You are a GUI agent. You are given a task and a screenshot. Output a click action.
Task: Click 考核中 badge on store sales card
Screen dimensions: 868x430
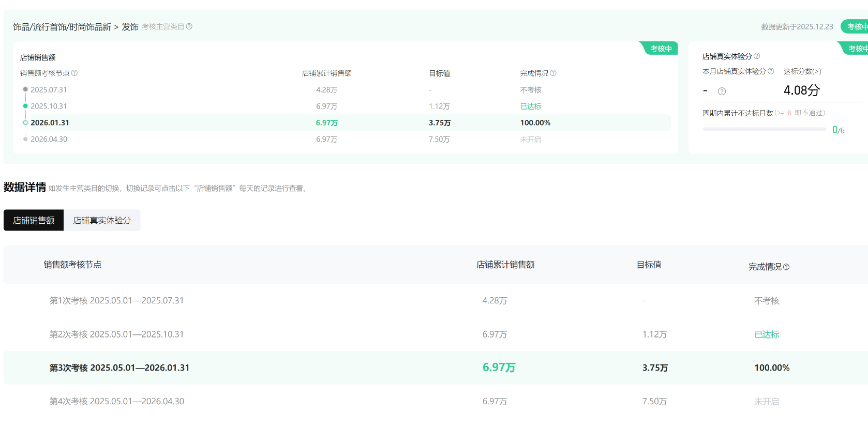click(x=661, y=49)
